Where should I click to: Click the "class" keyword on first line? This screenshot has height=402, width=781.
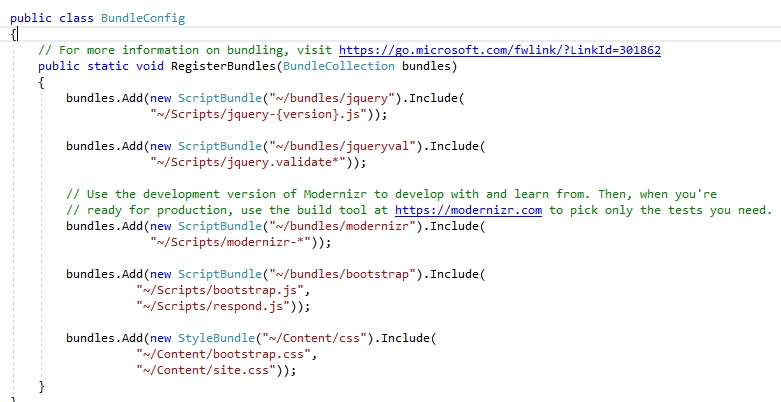point(76,18)
